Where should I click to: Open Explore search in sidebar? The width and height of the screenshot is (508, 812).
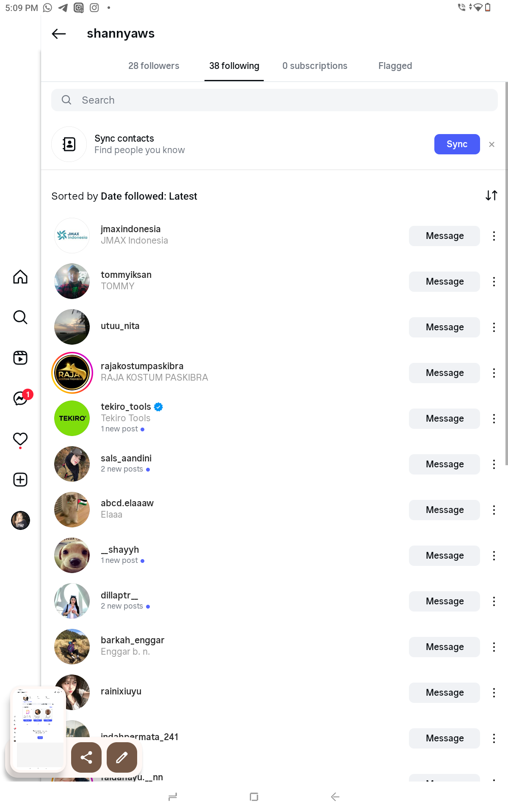[x=20, y=317]
